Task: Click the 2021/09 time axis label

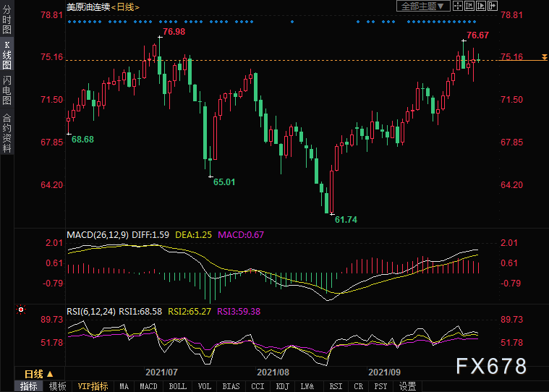Action: [x=384, y=372]
